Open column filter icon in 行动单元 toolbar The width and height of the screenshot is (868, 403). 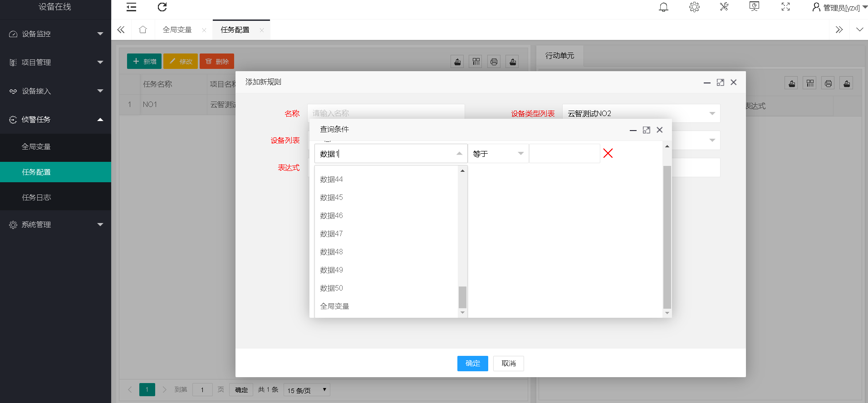click(x=810, y=83)
